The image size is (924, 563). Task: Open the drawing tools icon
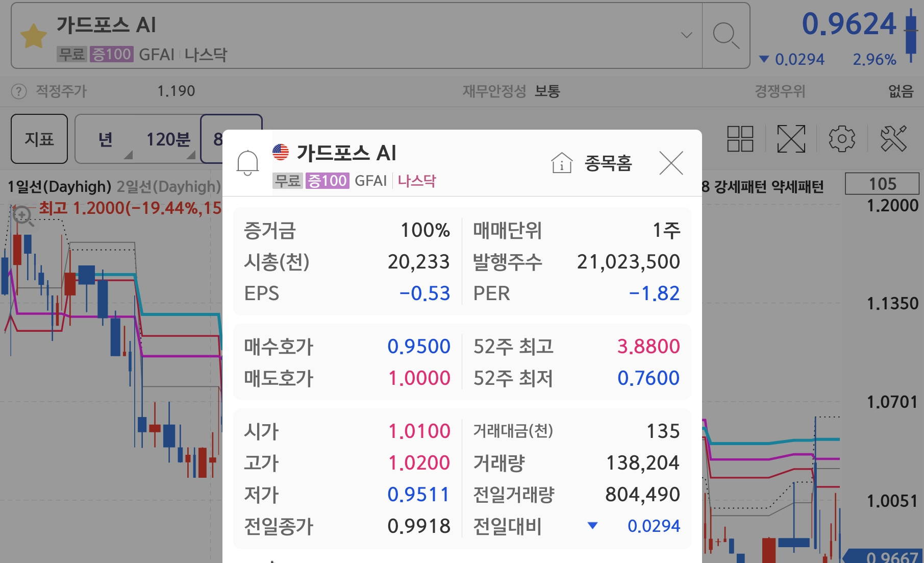tap(893, 139)
